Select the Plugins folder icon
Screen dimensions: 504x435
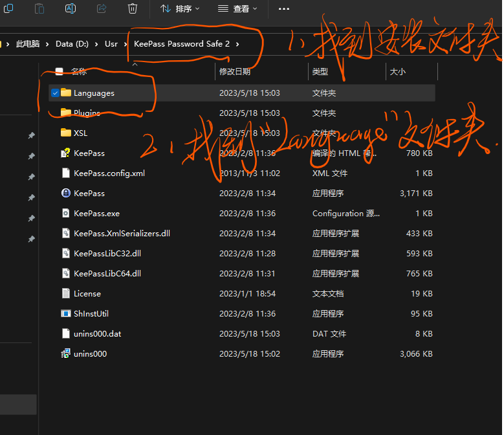tap(66, 113)
